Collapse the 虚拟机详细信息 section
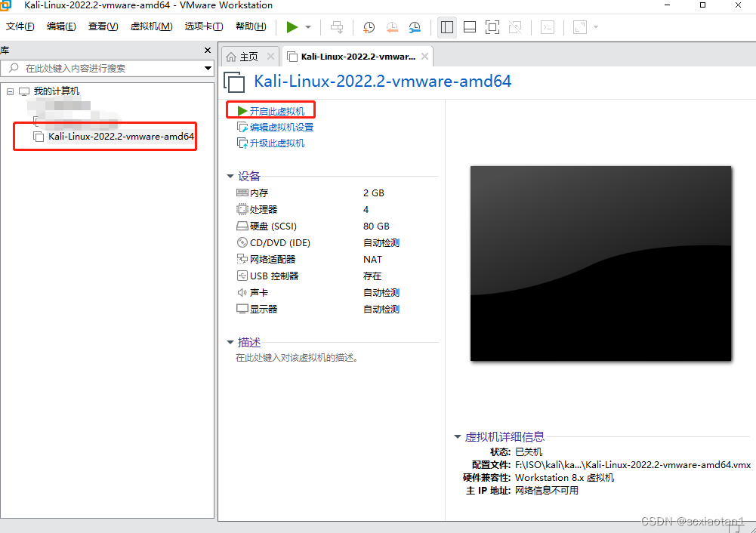This screenshot has width=756, height=533. pyautogui.click(x=458, y=436)
